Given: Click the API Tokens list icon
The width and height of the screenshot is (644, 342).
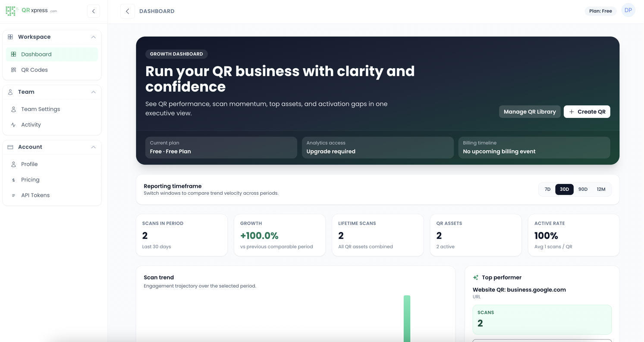Looking at the screenshot, I should pos(13,196).
